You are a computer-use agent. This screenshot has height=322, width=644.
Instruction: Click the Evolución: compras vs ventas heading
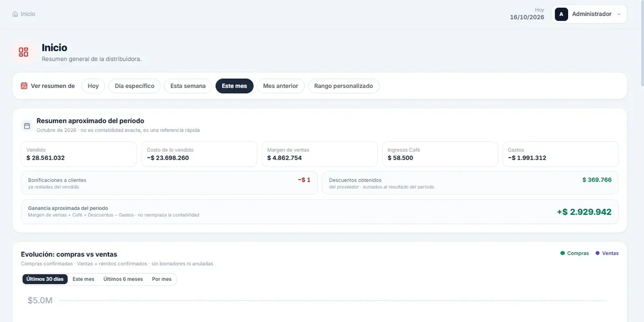(x=69, y=254)
